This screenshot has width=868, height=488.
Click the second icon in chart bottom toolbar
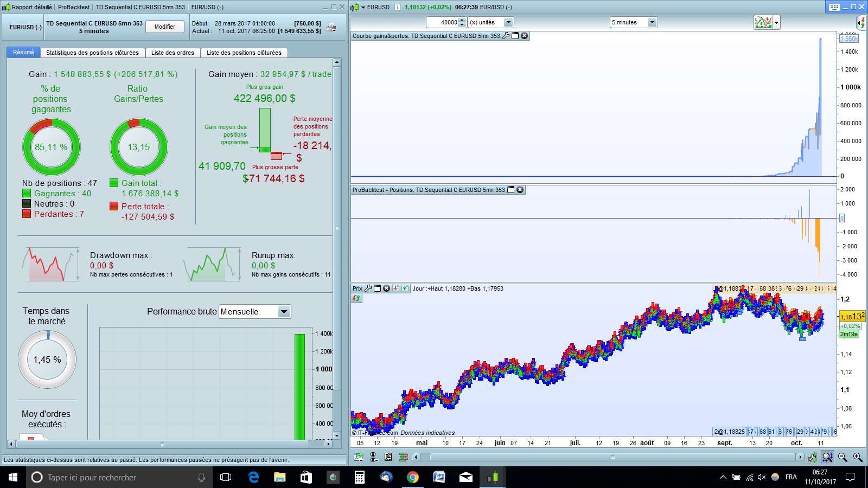(x=374, y=457)
